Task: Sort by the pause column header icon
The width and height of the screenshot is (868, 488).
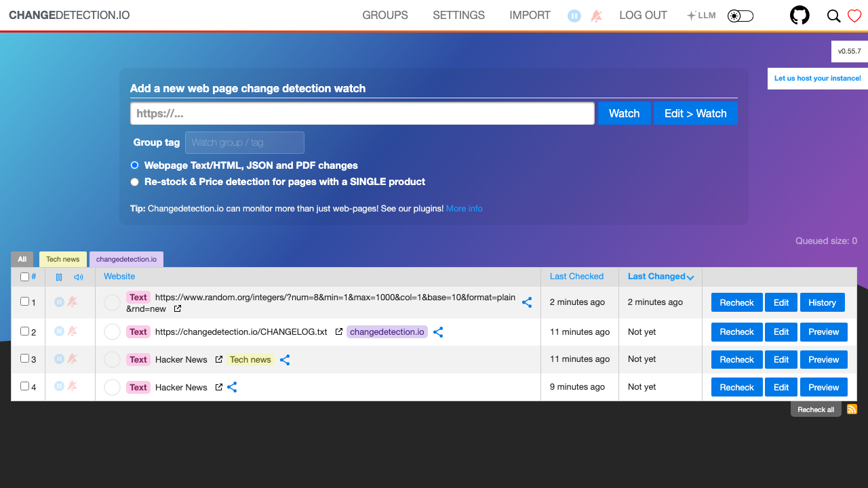Action: 59,277
